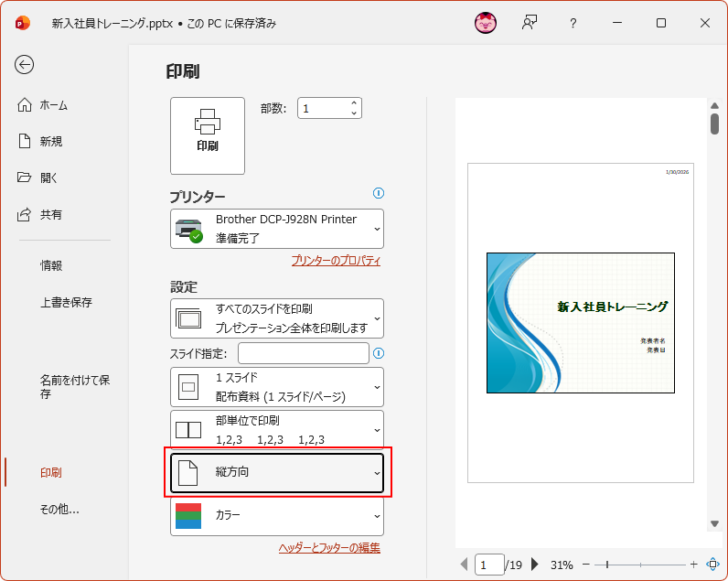Click the user account avatar
This screenshot has height=581, width=728.
[x=486, y=23]
